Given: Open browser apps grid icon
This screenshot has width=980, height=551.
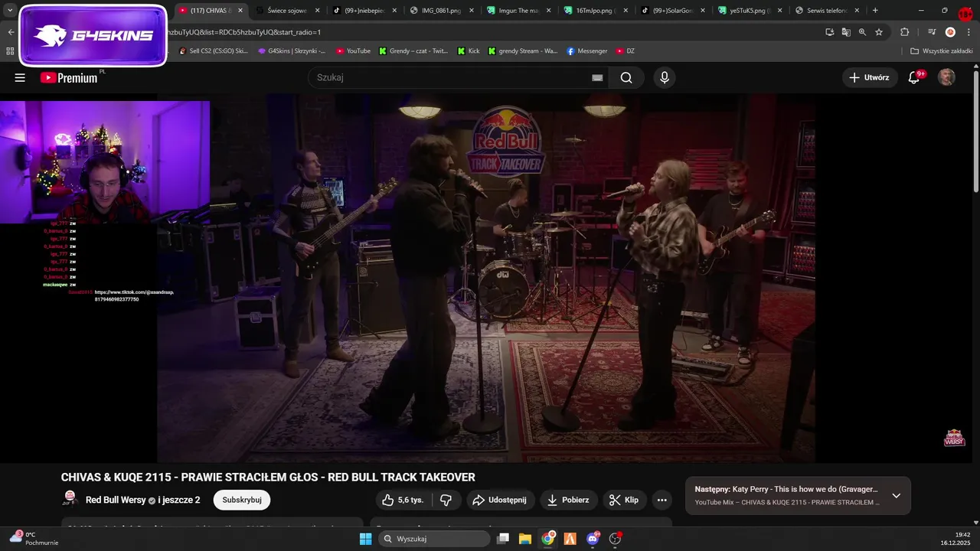Looking at the screenshot, I should (10, 51).
